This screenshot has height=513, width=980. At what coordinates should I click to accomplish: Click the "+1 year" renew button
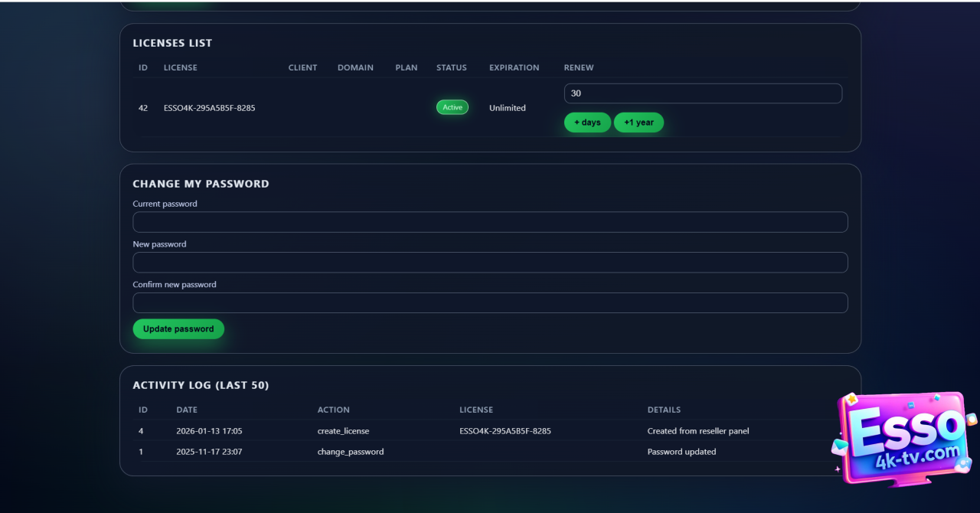pos(639,123)
